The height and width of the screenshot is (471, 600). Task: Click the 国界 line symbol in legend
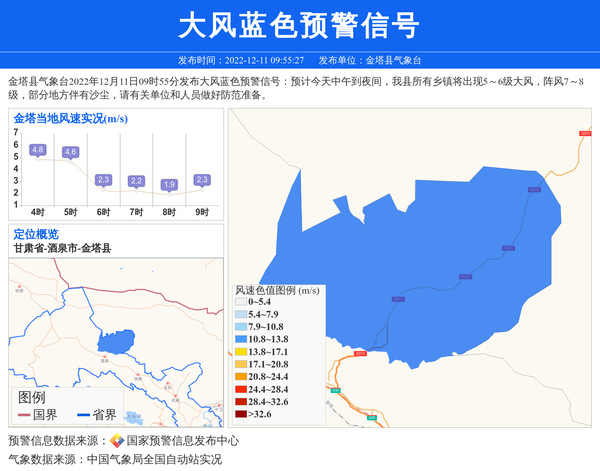(x=22, y=415)
